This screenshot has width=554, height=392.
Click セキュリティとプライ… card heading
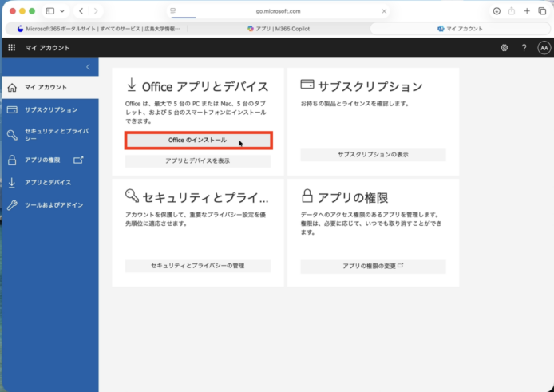[x=206, y=197]
